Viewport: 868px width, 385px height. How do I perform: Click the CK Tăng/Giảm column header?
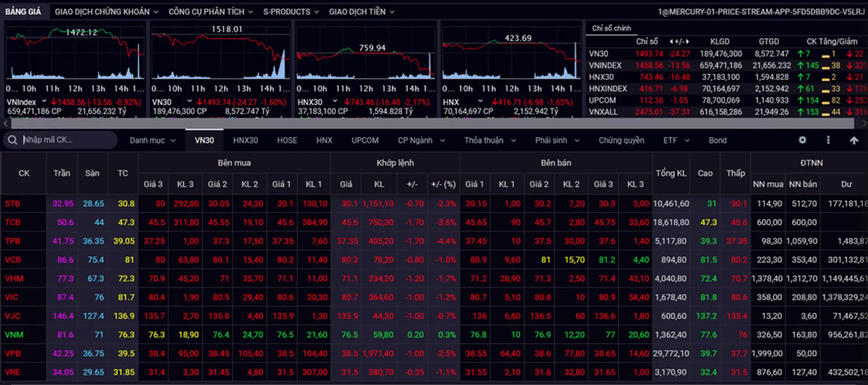(832, 42)
